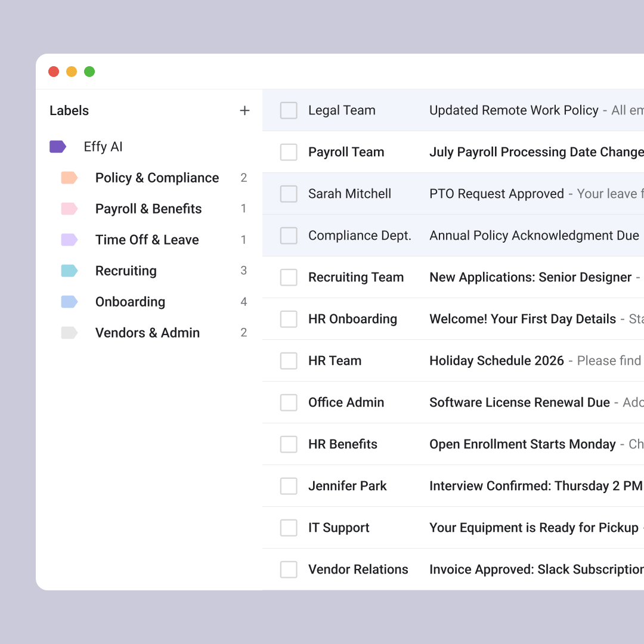Select the Jennifer Park email checkbox
Viewport: 644px width, 644px height.
(289, 486)
